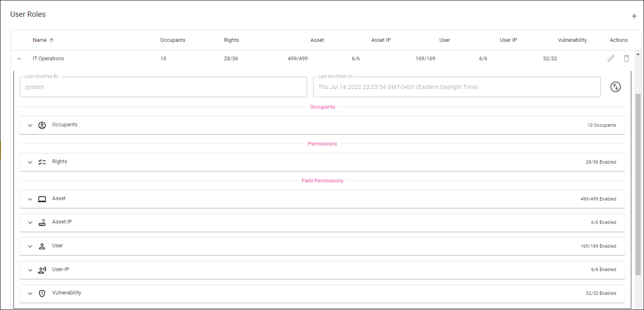Expand the Rights section chevron
This screenshot has width=644, height=310.
click(x=30, y=162)
